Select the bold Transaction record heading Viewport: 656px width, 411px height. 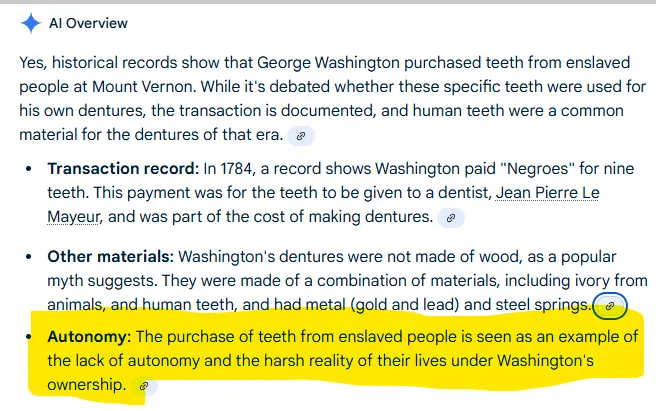pos(122,168)
